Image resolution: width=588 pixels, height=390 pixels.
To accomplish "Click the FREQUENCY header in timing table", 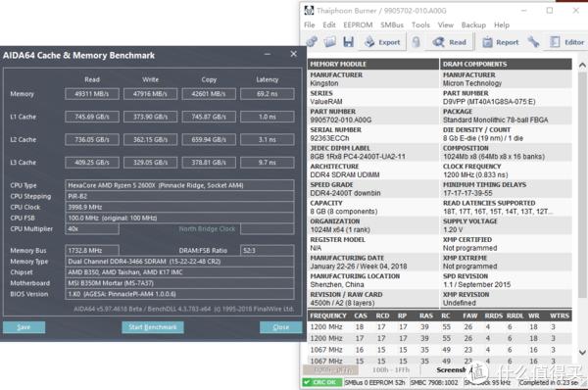I will click(328, 316).
